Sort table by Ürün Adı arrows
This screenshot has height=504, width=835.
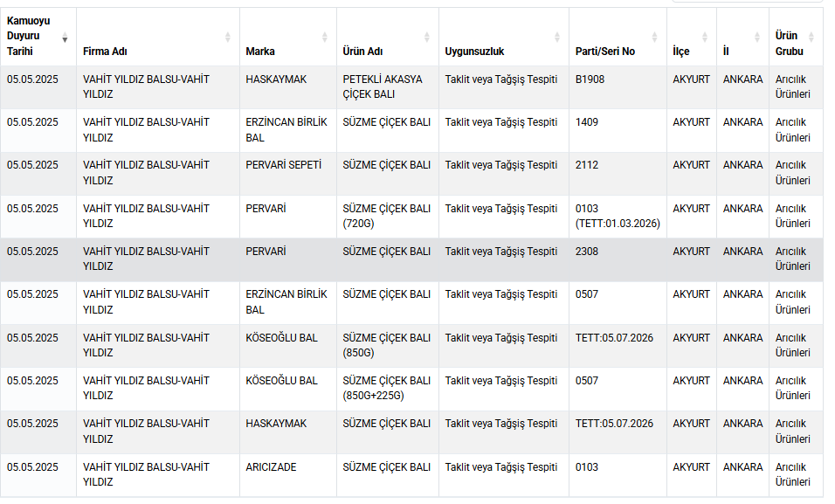point(426,38)
